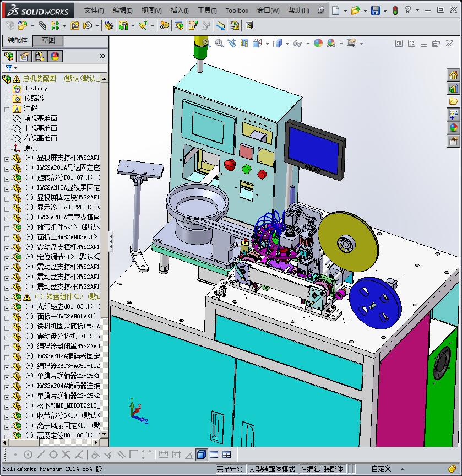Screen dimensions: 462x476
Task: Select 原点 origin in feature tree
Action: tap(30, 148)
